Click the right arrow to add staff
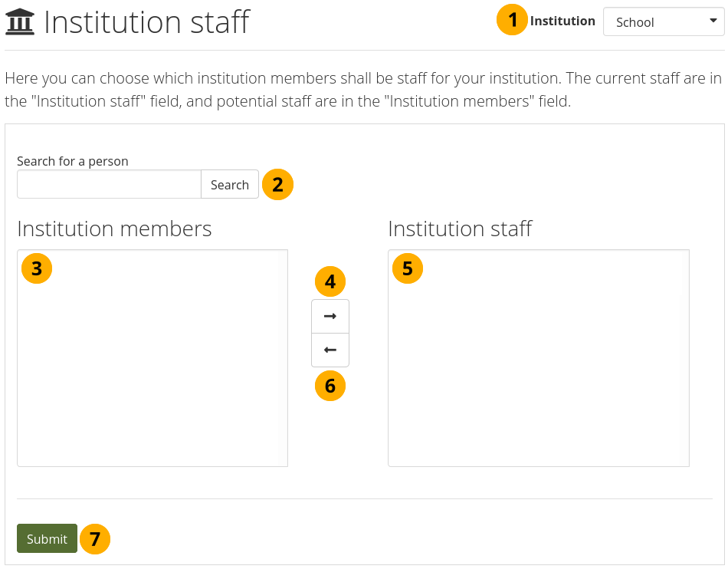Viewport: 728px width, 569px height. [x=330, y=316]
